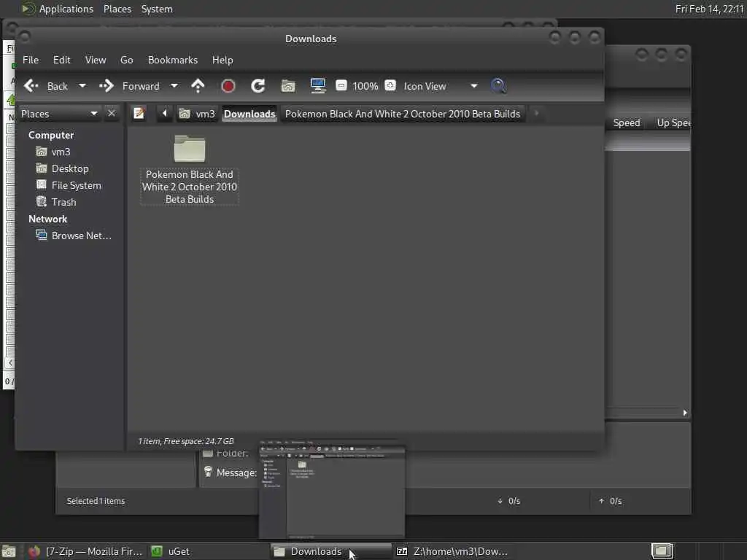Go up to the parent folder

(x=198, y=86)
